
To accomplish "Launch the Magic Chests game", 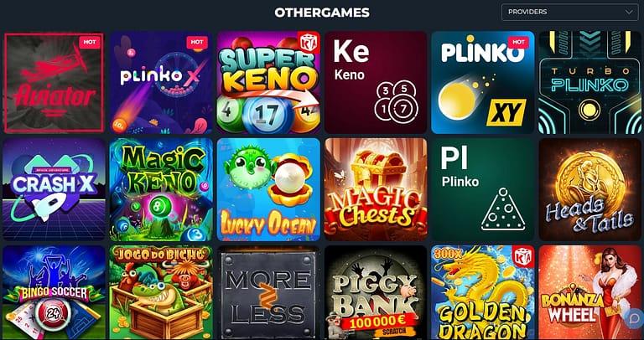I will (x=376, y=189).
